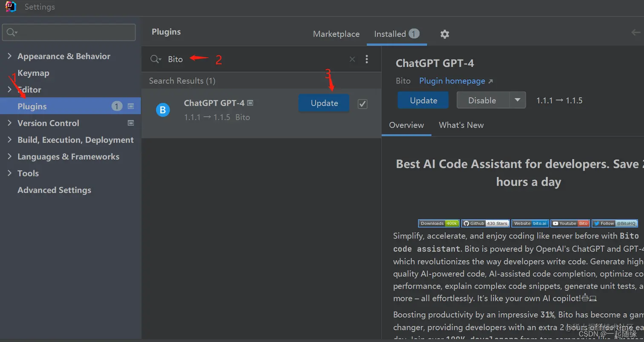Click the settings search magnifier icon
This screenshot has height=342, width=644.
(12, 32)
